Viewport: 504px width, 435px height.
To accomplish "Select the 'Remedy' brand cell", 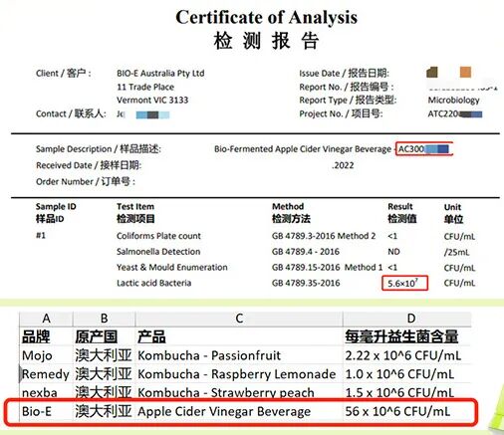I will pyautogui.click(x=46, y=374).
